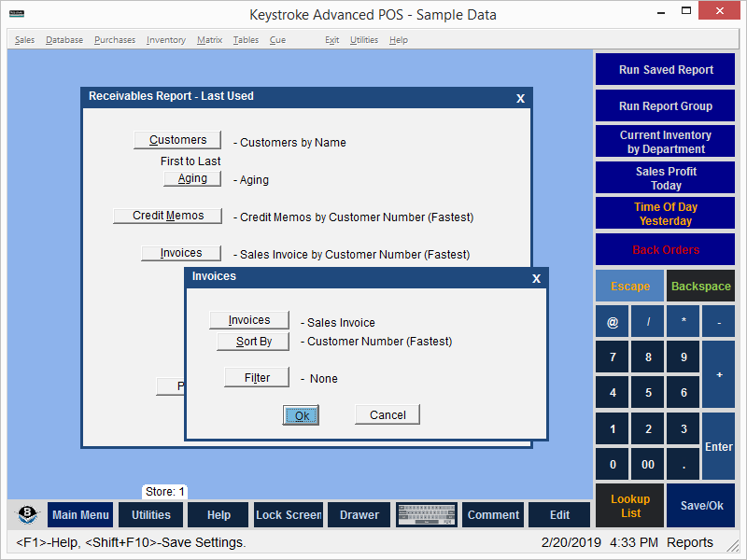Cancel the Invoices dialog
The width and height of the screenshot is (747, 560).
pos(388,414)
